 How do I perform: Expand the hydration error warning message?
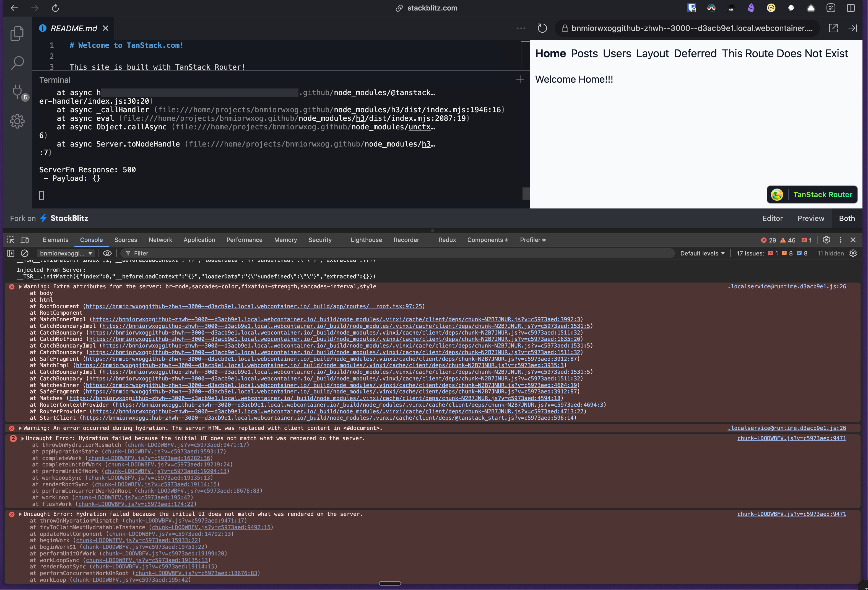point(20,428)
